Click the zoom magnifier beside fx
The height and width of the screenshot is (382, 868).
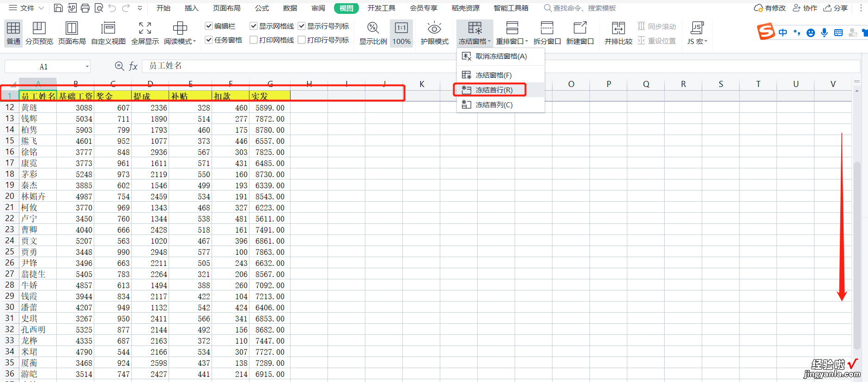[x=119, y=66]
